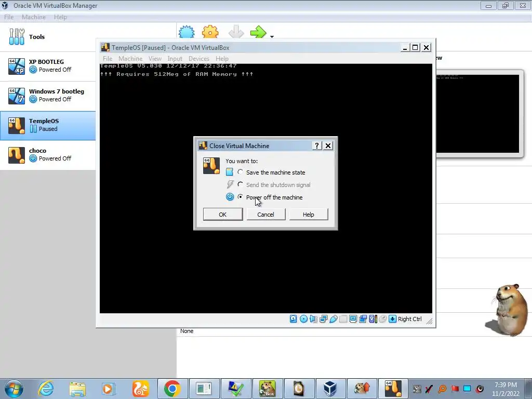Viewport: 532px width, 399px height.
Task: Select the TempleOS virtual machine entry
Action: pyautogui.click(x=48, y=125)
